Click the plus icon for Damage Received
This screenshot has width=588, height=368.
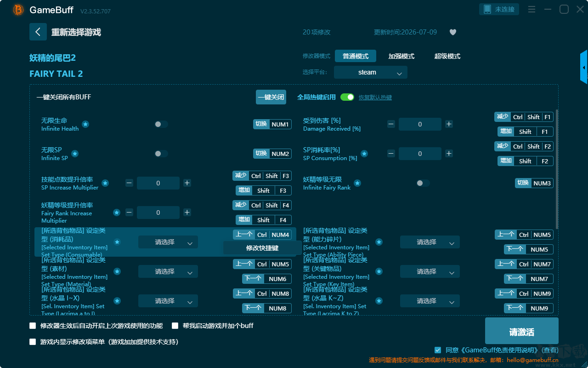449,124
